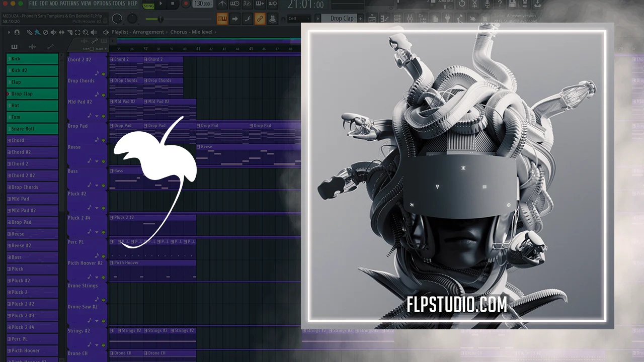Expand the Bass track dropdown arrow
644x362 pixels.
pos(97,186)
